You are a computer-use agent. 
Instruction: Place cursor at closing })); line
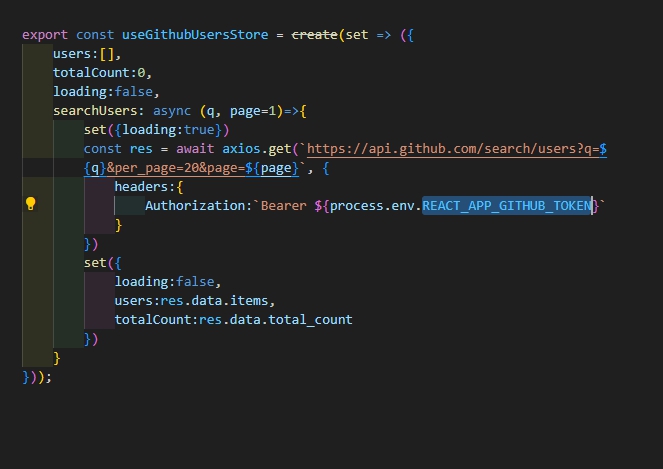(x=37, y=377)
